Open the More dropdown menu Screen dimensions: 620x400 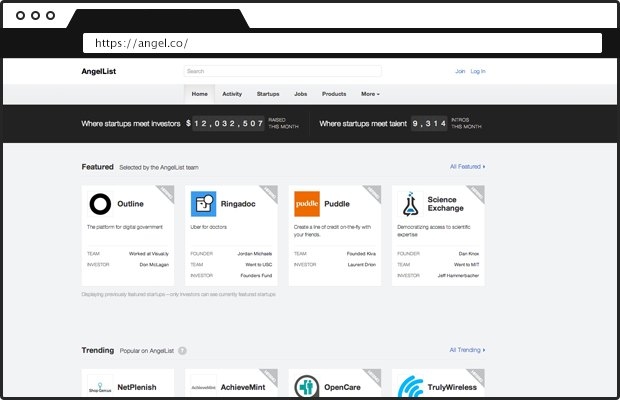coord(370,94)
